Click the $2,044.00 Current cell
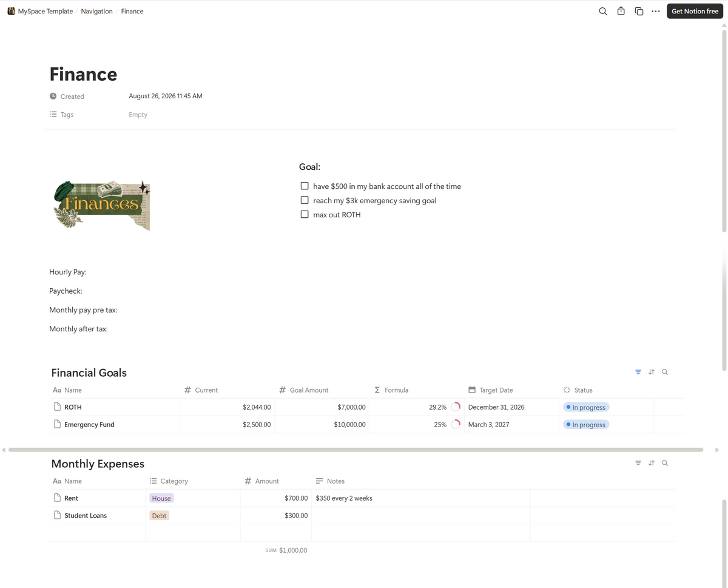728x588 pixels. (227, 407)
